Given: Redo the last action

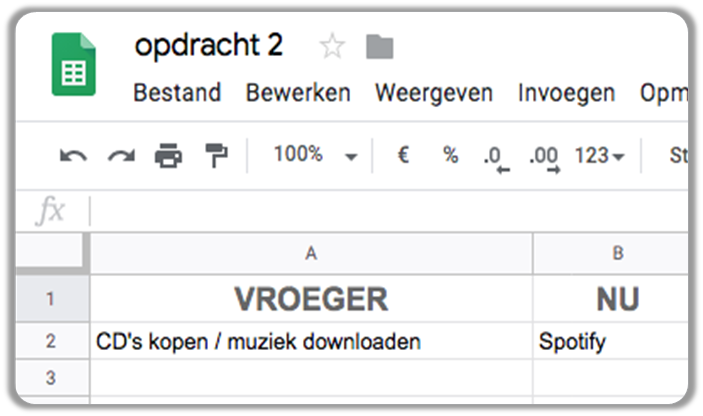Looking at the screenshot, I should click(x=121, y=156).
